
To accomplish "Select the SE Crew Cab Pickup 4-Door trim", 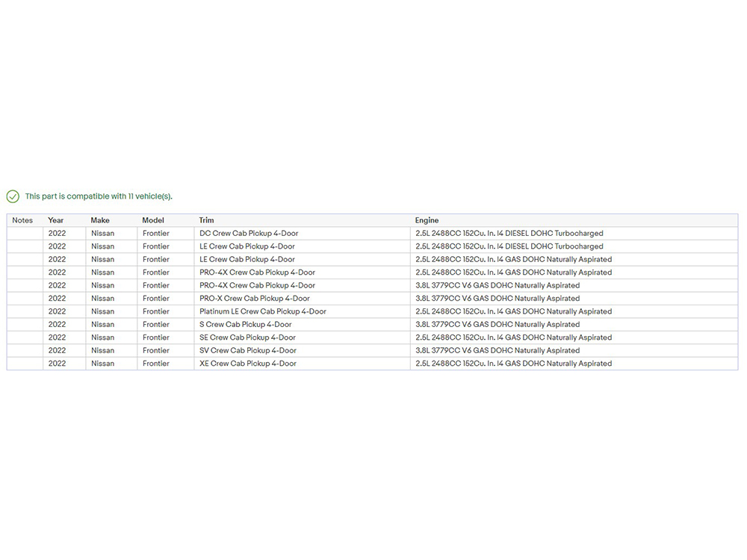I will pyautogui.click(x=302, y=337).
